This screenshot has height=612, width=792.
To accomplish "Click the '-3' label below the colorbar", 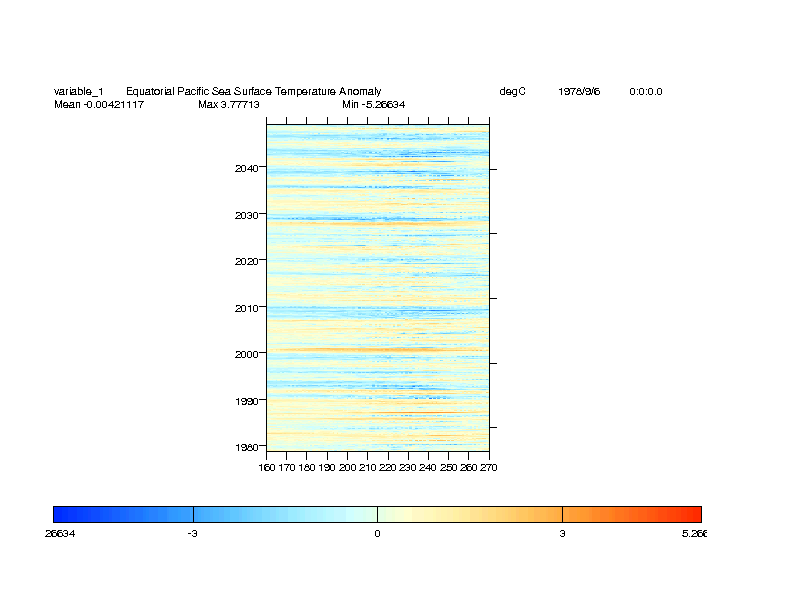I will click(x=192, y=534).
